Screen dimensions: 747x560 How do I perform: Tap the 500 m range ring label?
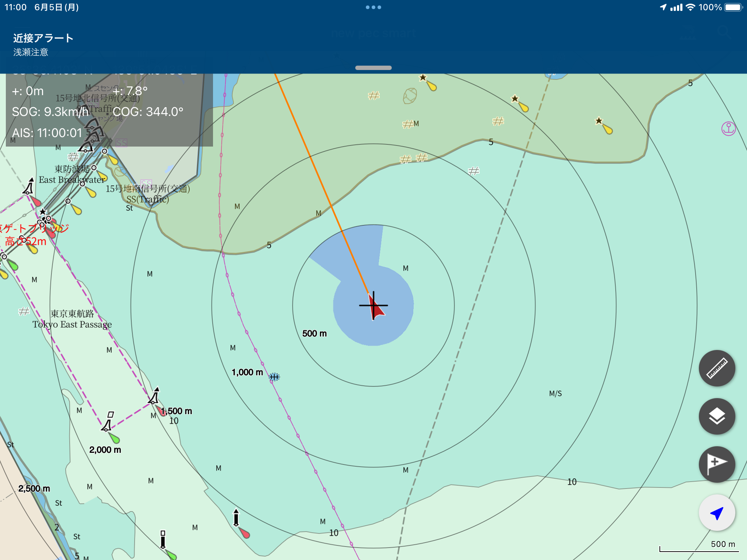(x=314, y=334)
